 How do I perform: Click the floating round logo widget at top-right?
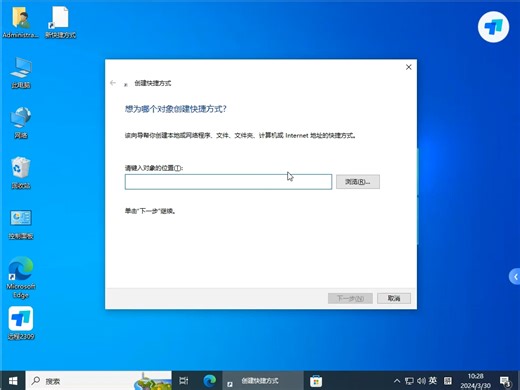pyautogui.click(x=493, y=27)
